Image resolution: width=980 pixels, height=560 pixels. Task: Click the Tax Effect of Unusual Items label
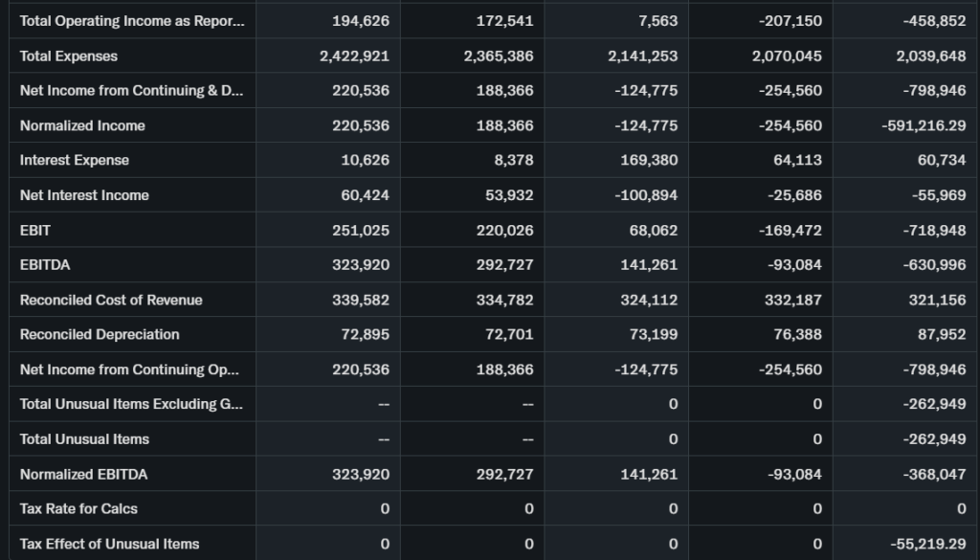coord(109,544)
